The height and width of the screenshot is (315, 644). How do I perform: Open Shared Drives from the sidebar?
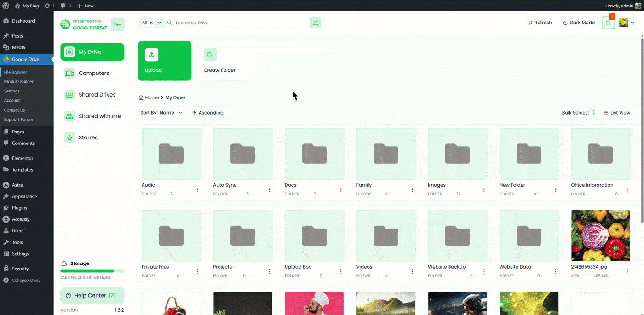[92, 94]
